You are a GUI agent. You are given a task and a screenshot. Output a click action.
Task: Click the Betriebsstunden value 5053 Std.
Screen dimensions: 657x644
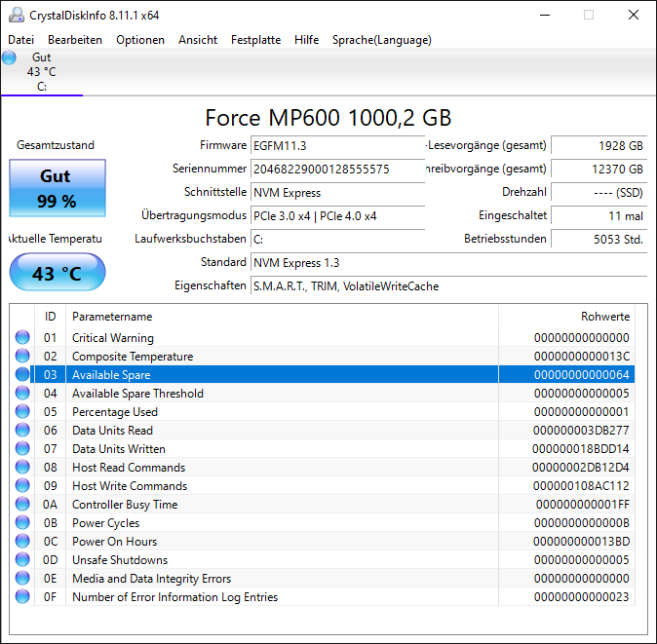click(x=599, y=240)
